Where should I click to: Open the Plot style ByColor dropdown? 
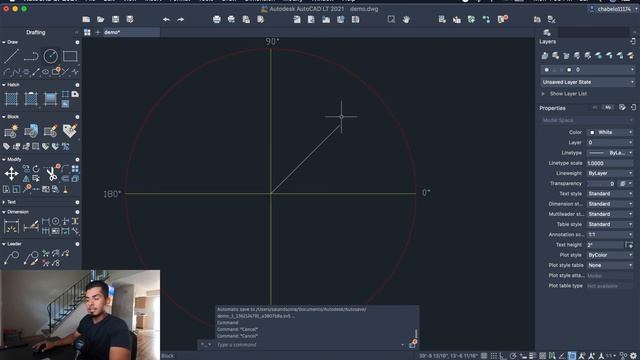coord(610,255)
